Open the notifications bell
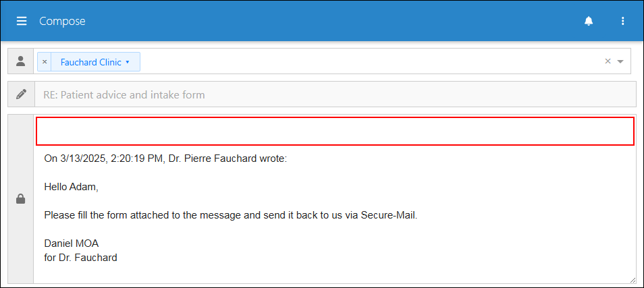The height and width of the screenshot is (288, 644). pos(589,21)
